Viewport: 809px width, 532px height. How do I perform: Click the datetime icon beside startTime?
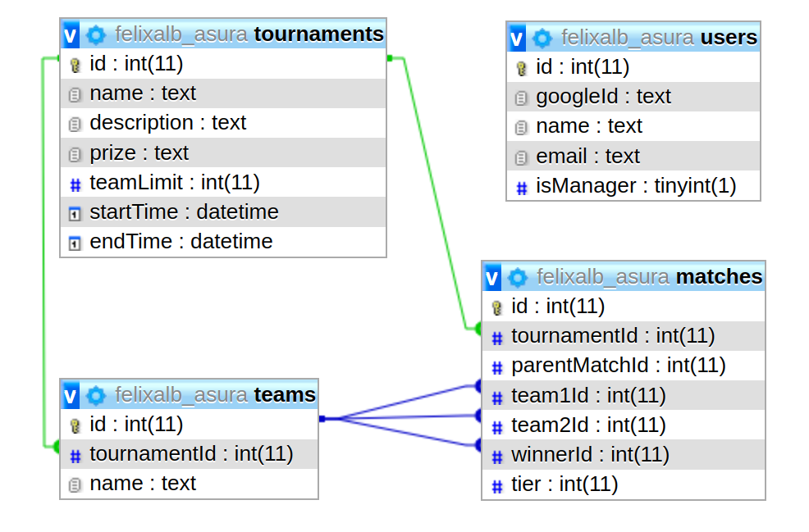pyautogui.click(x=75, y=213)
